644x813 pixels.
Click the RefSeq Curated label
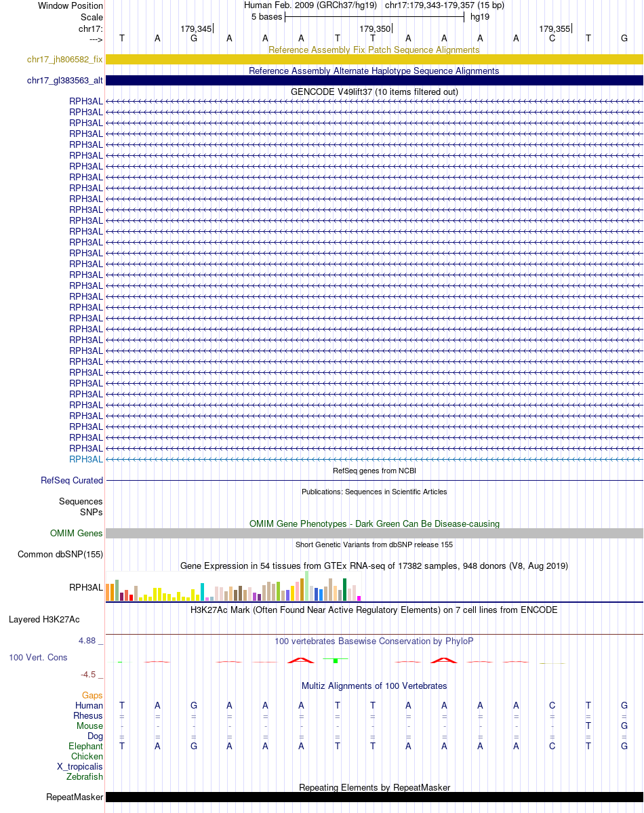[72, 481]
